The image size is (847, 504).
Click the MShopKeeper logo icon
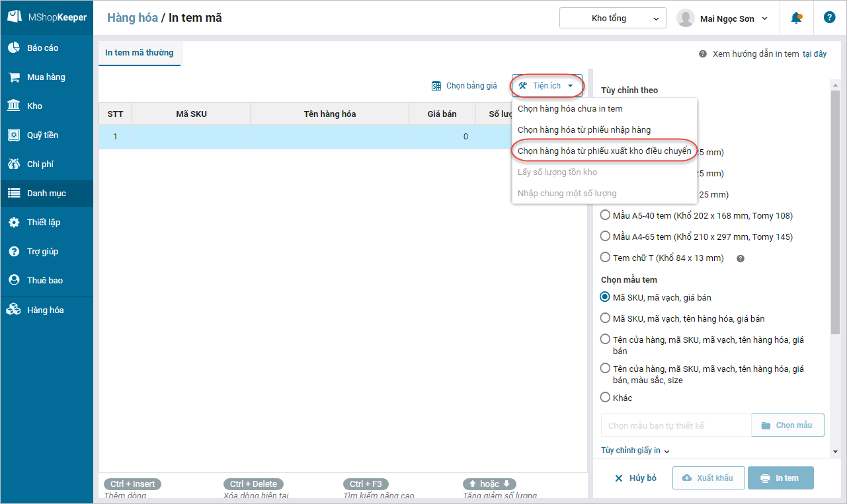[x=14, y=17]
